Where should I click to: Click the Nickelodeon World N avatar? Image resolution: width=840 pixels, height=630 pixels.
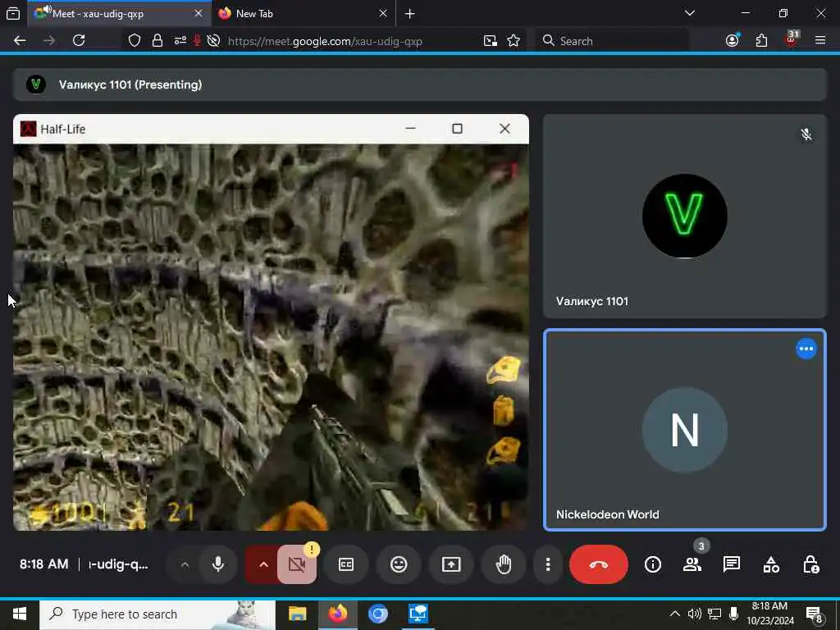click(x=685, y=430)
